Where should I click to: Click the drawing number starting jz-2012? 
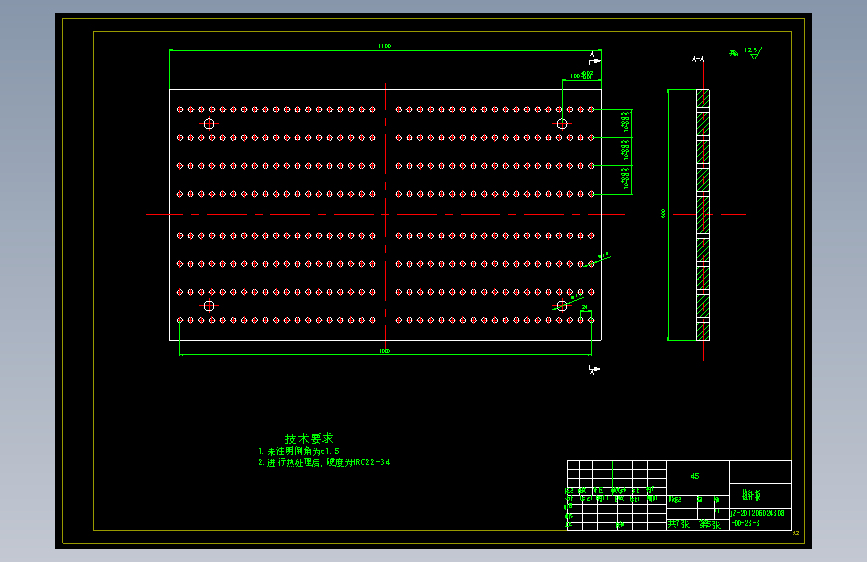pyautogui.click(x=757, y=518)
